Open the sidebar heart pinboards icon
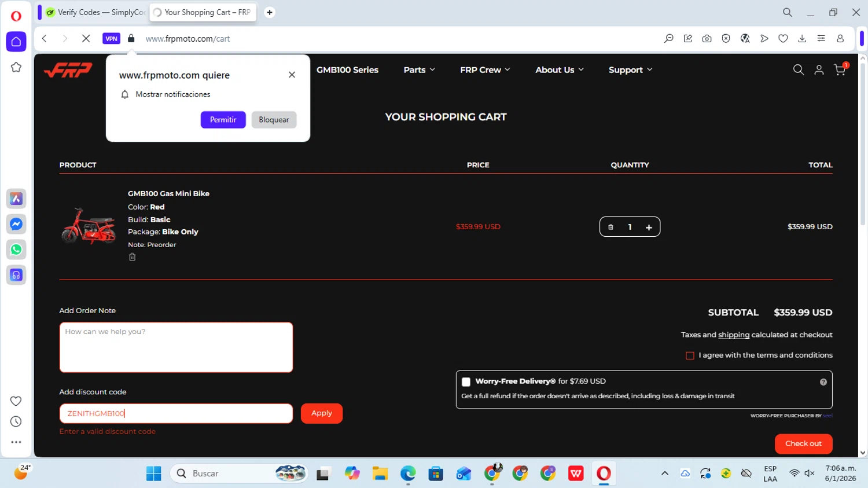868x488 pixels. [x=16, y=401]
